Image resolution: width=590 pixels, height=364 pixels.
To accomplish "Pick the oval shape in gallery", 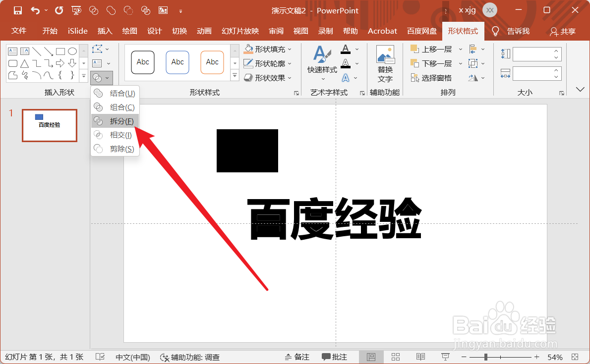I will point(72,51).
